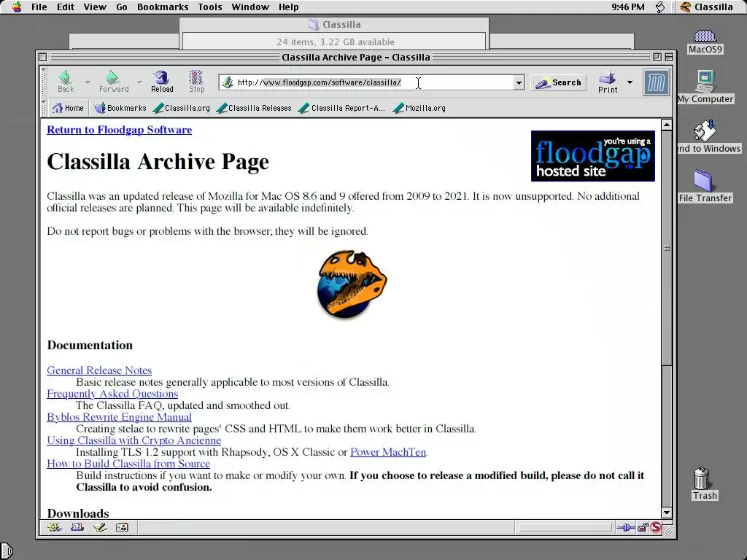
Task: Open the View menu
Action: click(x=95, y=7)
